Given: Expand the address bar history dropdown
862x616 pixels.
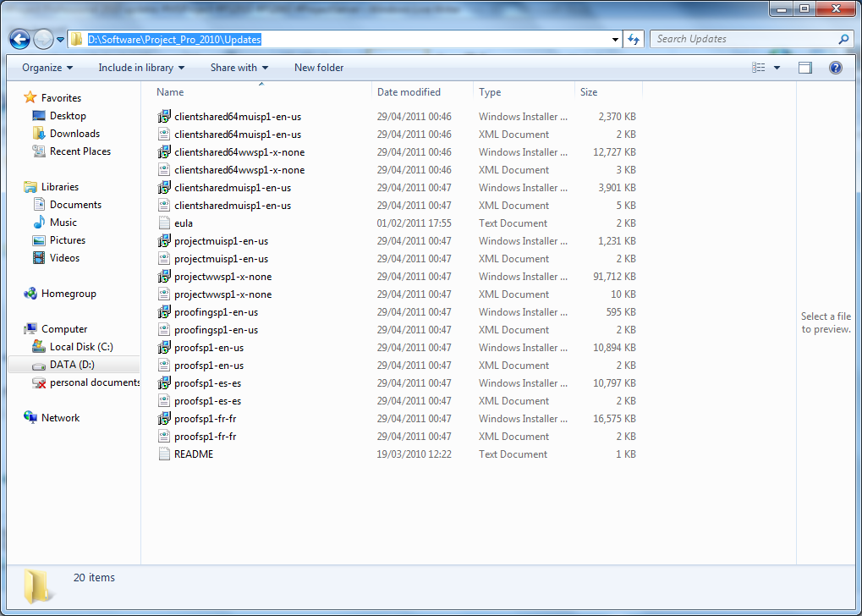Looking at the screenshot, I should pyautogui.click(x=616, y=39).
